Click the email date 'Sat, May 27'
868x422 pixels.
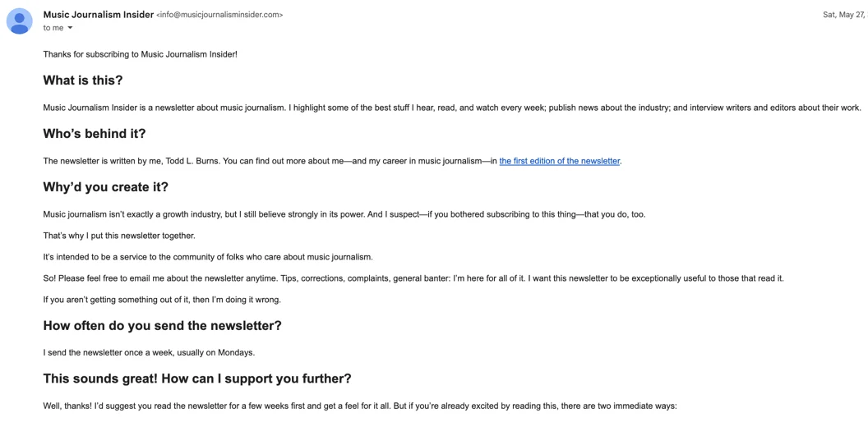pyautogui.click(x=843, y=15)
